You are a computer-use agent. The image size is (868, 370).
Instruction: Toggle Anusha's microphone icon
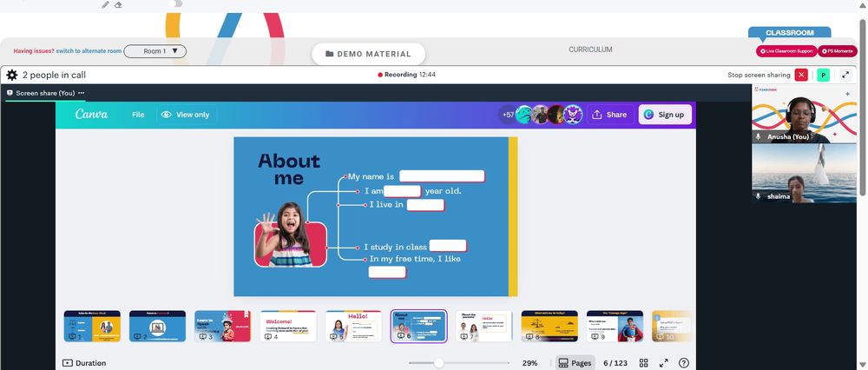click(759, 136)
